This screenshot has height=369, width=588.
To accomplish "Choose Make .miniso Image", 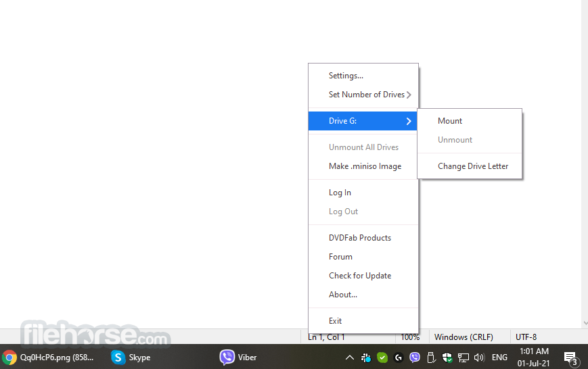I will pos(363,166).
